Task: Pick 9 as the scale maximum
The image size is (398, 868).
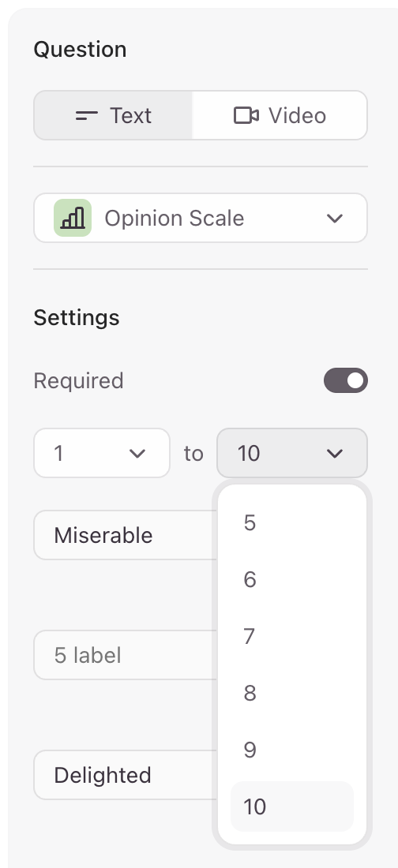Action: point(292,750)
